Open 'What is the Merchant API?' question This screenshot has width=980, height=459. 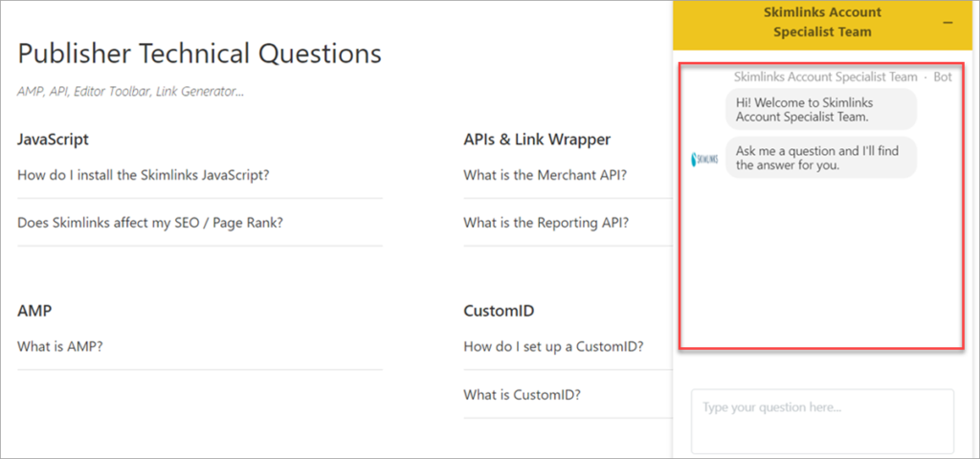click(545, 175)
